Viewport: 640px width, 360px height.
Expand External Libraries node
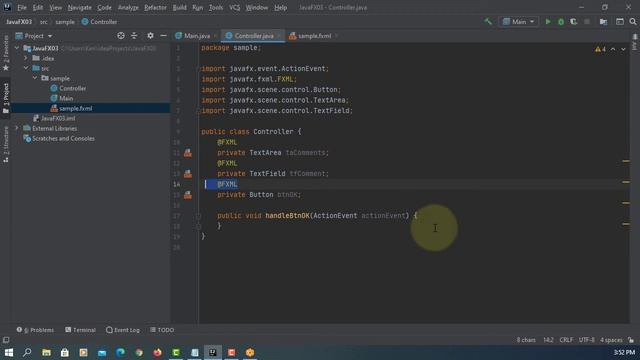point(17,128)
